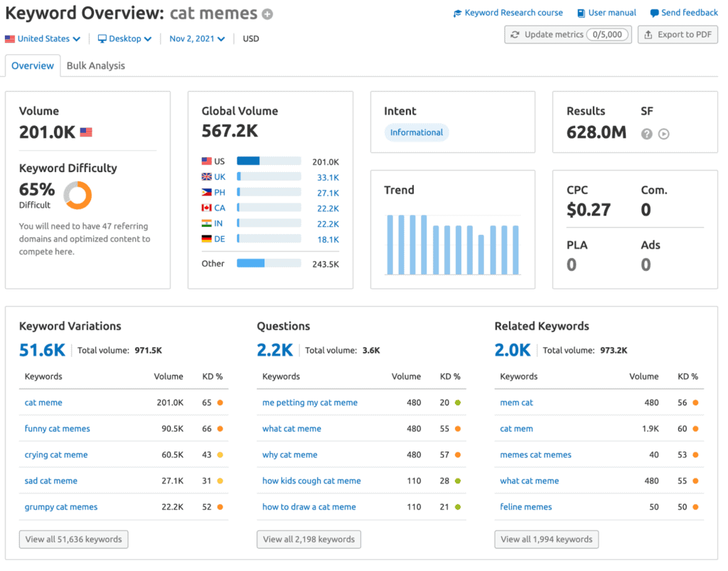Play the SF explainer video icon
The width and height of the screenshot is (728, 571).
point(663,133)
